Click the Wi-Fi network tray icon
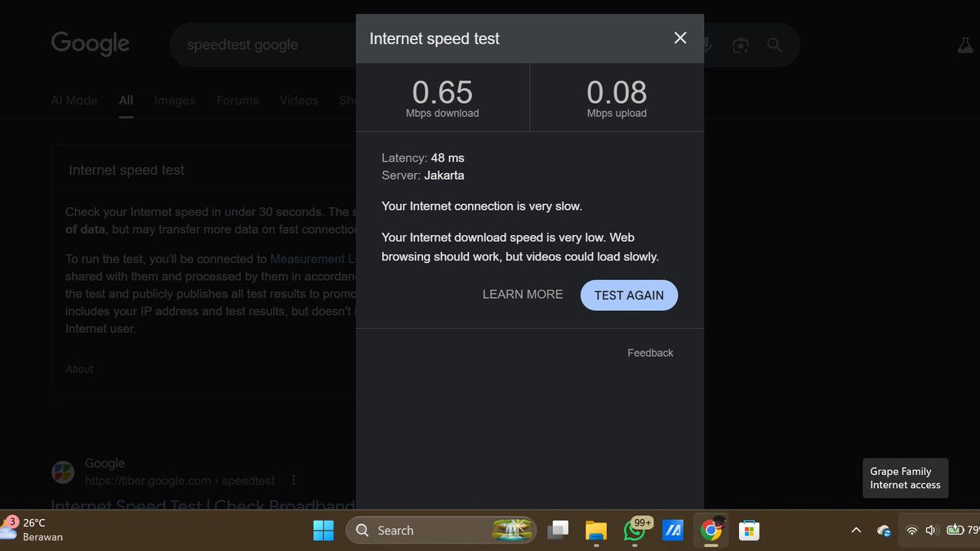Viewport: 980px width, 551px height. pyautogui.click(x=912, y=531)
